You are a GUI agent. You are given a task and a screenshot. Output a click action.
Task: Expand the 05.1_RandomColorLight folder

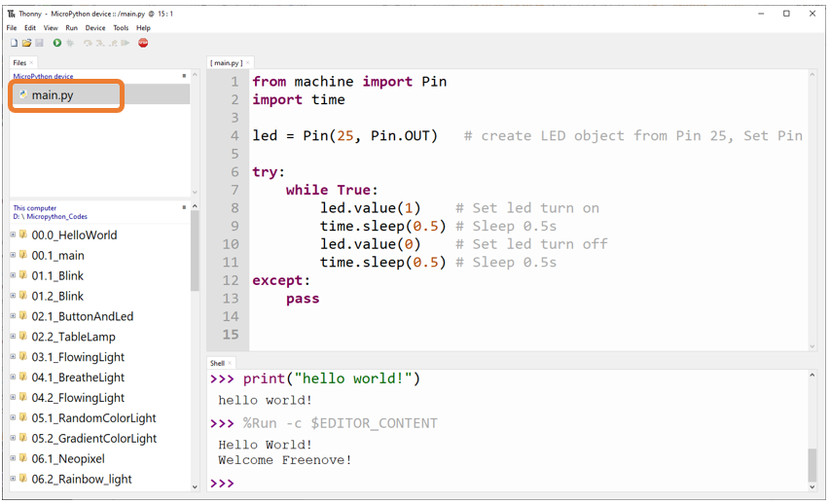tap(14, 417)
